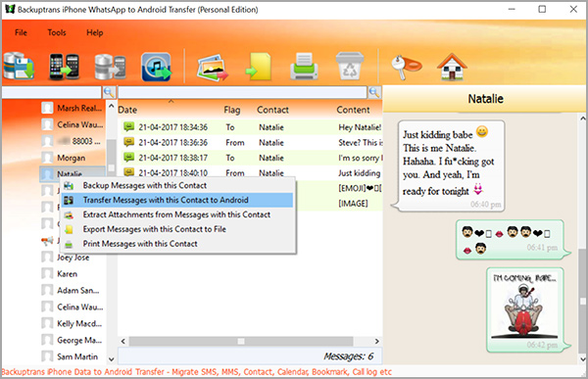
Task: Select the 88003 number contact
Action: pos(73,141)
